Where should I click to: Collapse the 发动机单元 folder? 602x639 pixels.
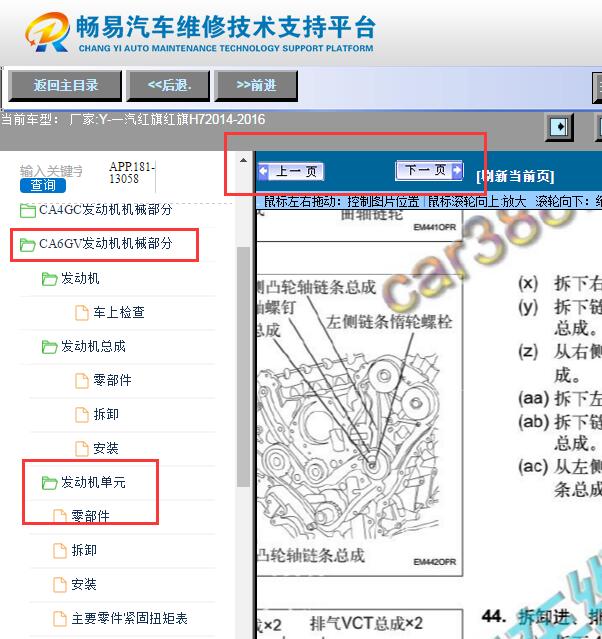point(93,483)
